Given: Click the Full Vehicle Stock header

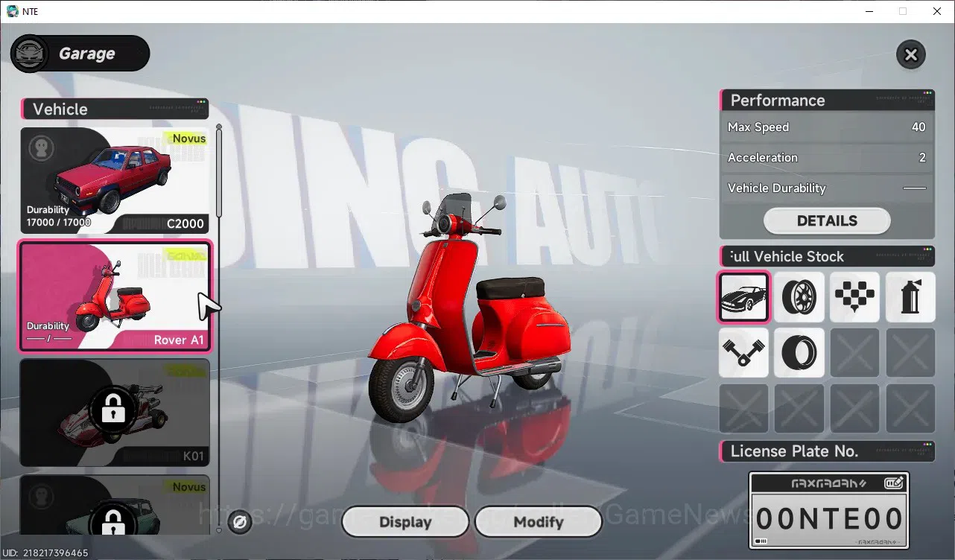Looking at the screenshot, I should (827, 256).
